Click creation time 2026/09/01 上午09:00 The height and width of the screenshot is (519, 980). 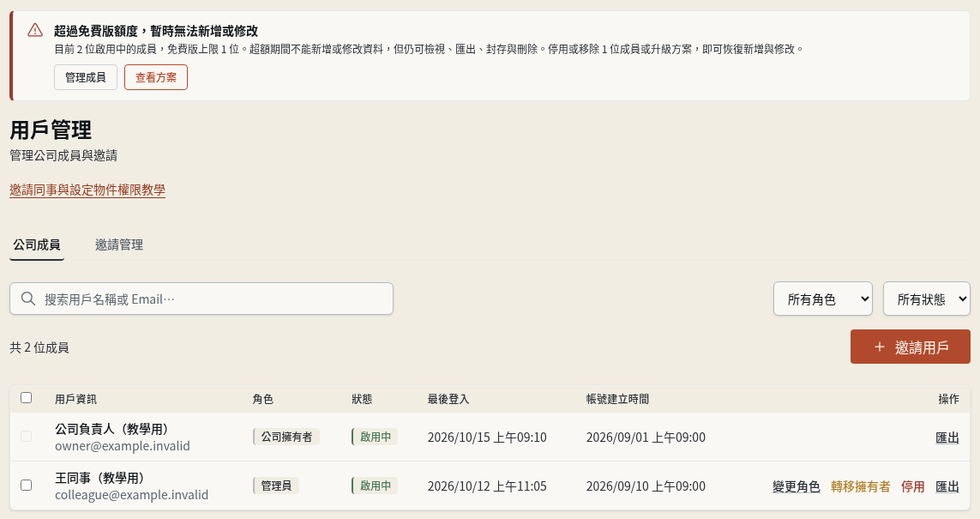pos(646,438)
